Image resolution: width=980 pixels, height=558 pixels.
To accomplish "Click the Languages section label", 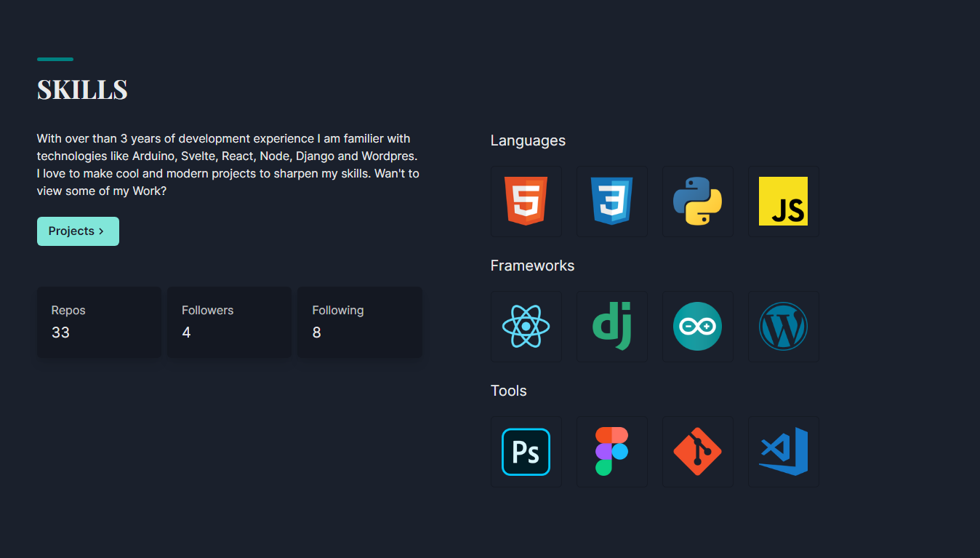I will click(x=528, y=140).
